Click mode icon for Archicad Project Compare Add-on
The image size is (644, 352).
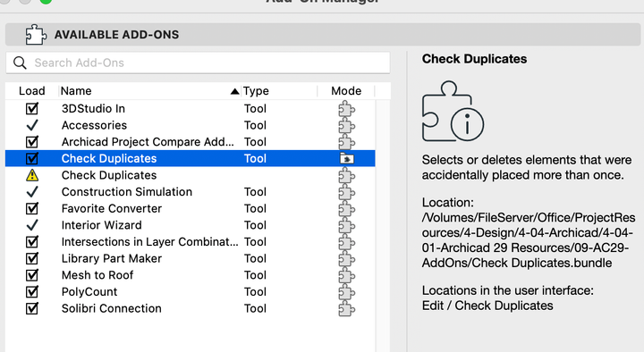click(x=347, y=142)
